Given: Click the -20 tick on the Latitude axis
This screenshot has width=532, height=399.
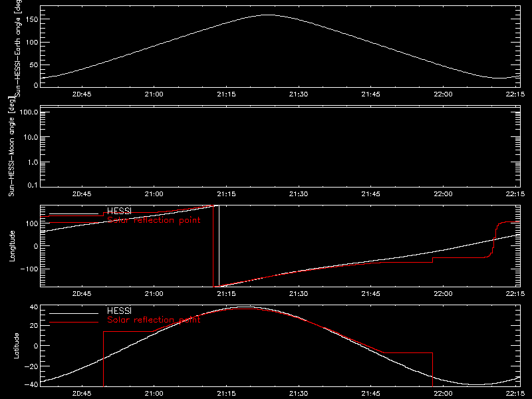Looking at the screenshot, I should pyautogui.click(x=31, y=366).
